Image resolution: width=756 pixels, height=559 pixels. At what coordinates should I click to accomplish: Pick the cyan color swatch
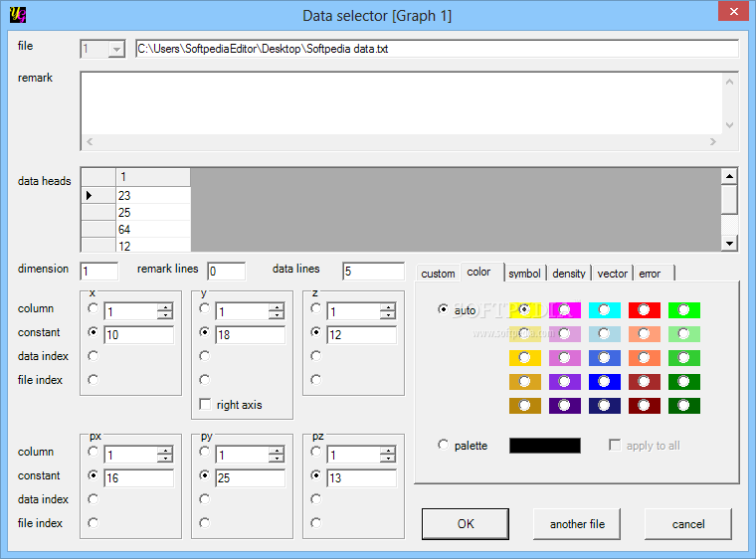click(x=605, y=310)
